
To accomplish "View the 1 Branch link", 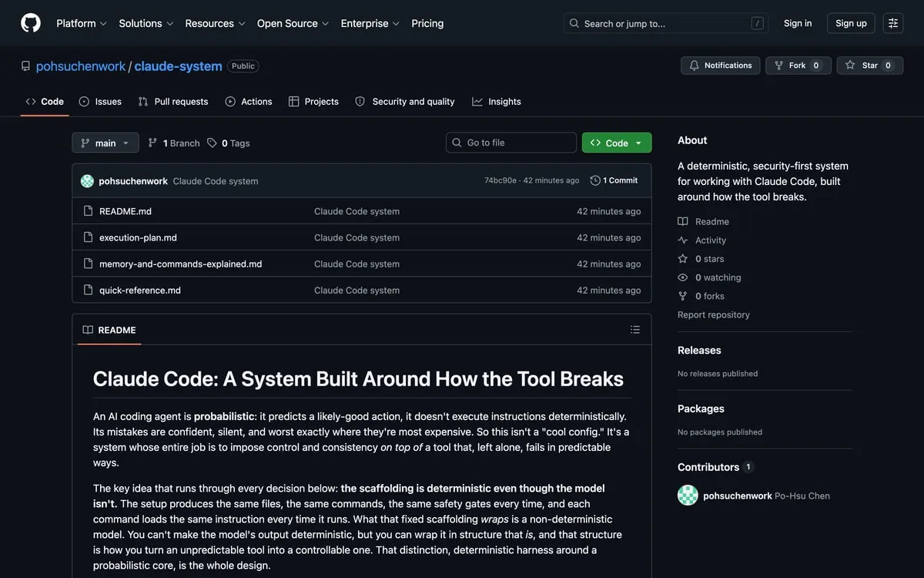I will (x=174, y=143).
